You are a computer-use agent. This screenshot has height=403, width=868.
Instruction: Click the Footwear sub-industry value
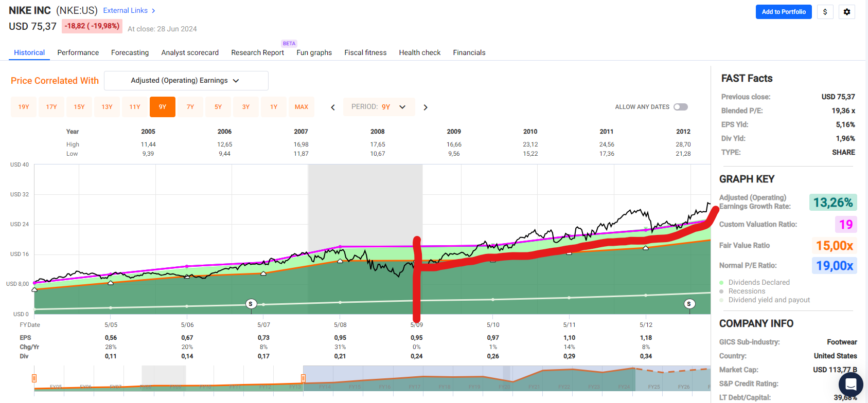point(842,342)
